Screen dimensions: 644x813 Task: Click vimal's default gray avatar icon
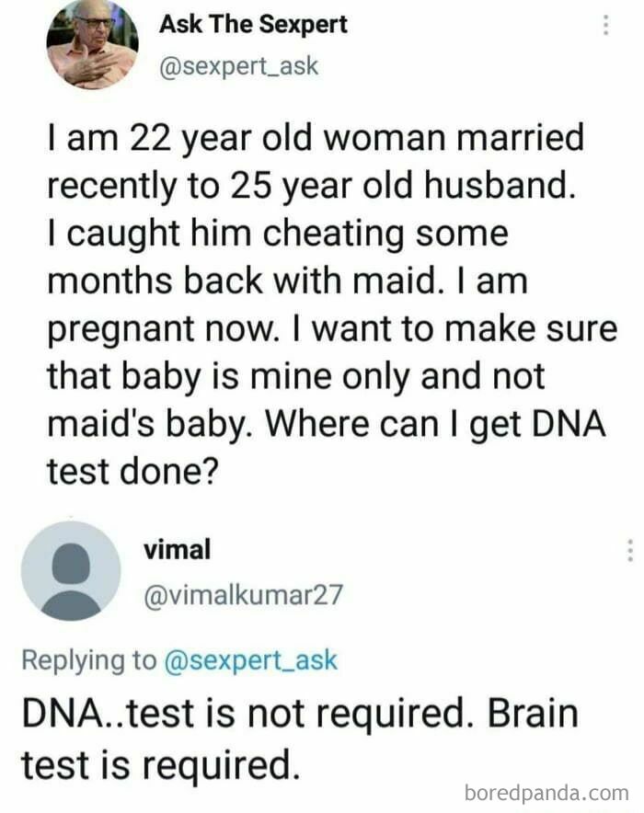click(71, 570)
